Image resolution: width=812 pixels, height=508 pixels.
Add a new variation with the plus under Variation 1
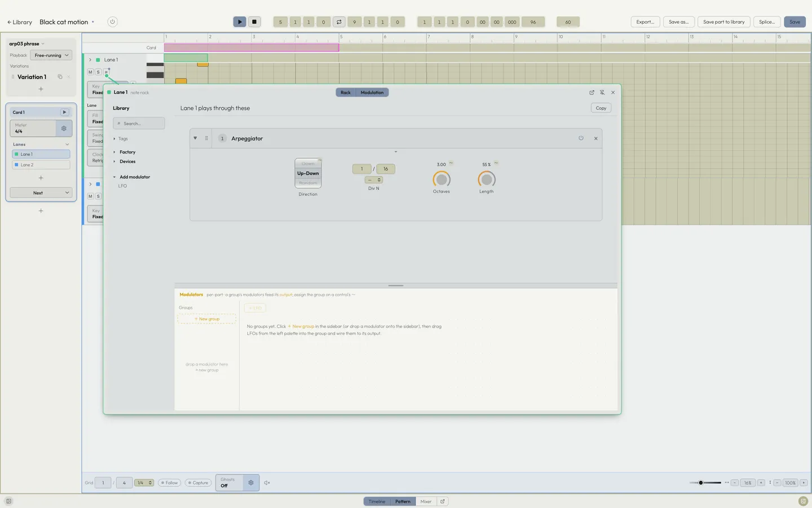pos(41,89)
